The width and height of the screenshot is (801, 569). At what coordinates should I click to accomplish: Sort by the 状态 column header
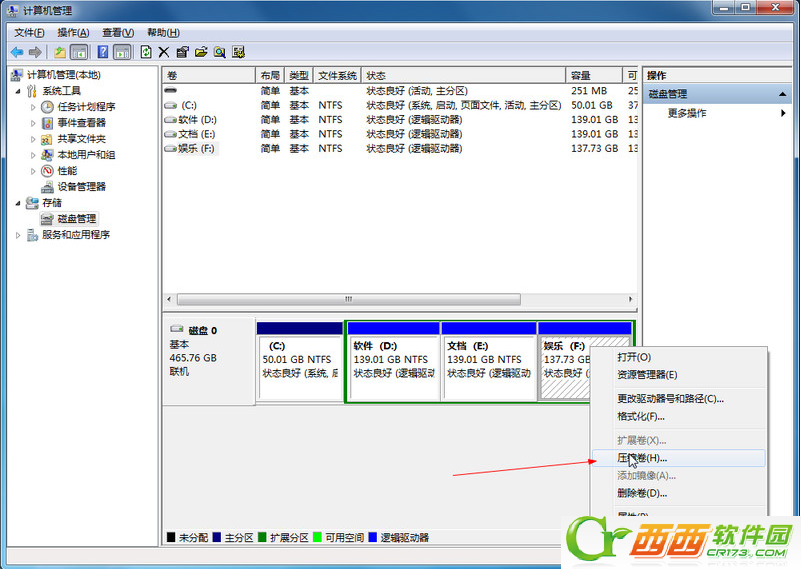tap(463, 76)
